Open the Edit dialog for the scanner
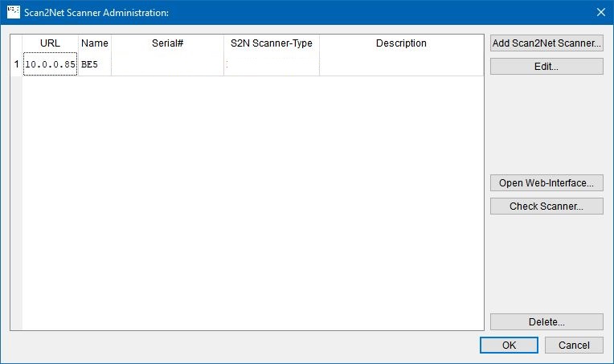The height and width of the screenshot is (364, 614). point(546,67)
